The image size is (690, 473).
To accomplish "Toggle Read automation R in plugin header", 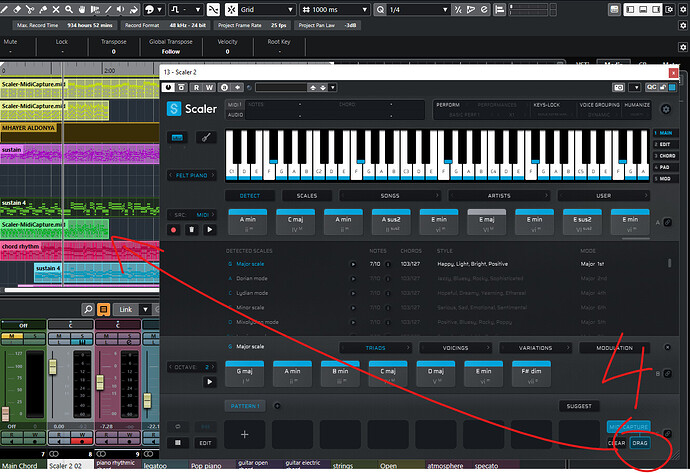I will coord(196,88).
